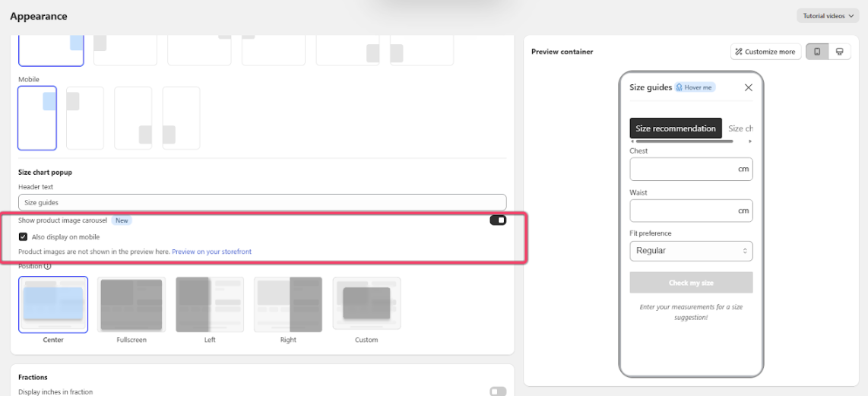Open the Fit preference Regular dropdown
The width and height of the screenshot is (868, 396).
pos(691,251)
